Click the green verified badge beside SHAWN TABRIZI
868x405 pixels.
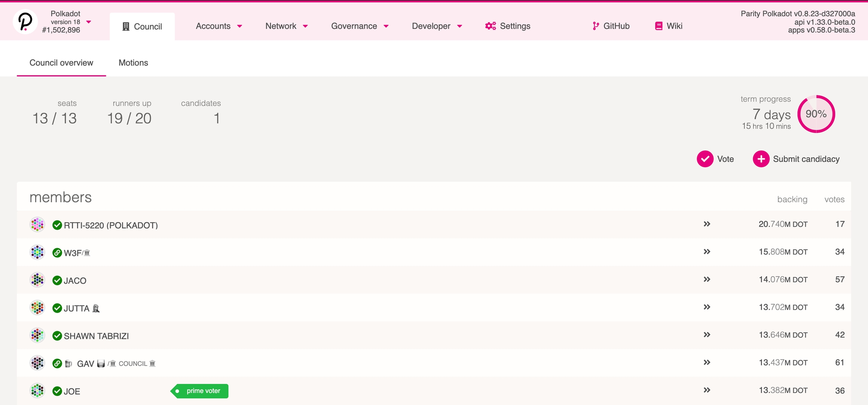(x=57, y=336)
